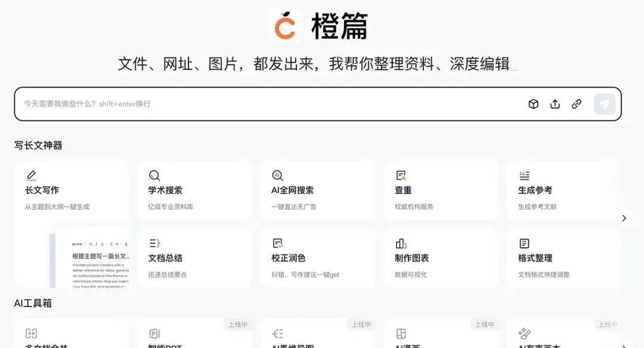Expand more tools with the right arrow

pyautogui.click(x=624, y=218)
